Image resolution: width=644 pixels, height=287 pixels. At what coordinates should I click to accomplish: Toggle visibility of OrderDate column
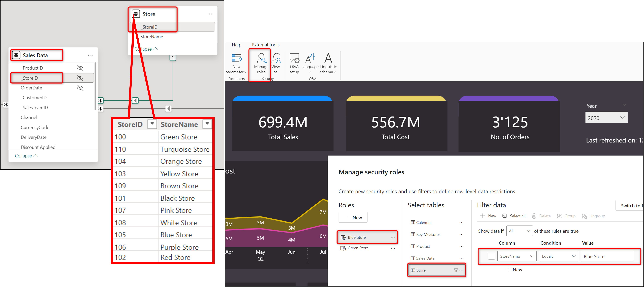click(80, 88)
